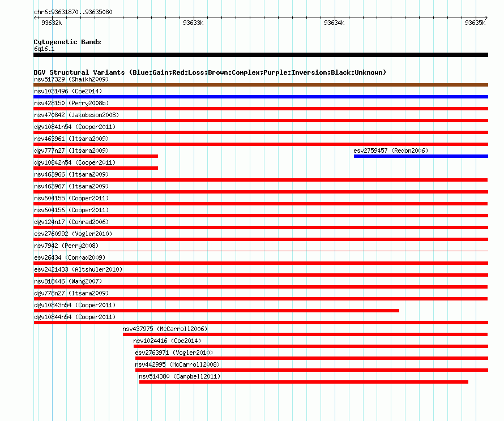This screenshot has height=421, width=504.
Task: Select esv2763971 (Vogler2010) label
Action: point(174,353)
